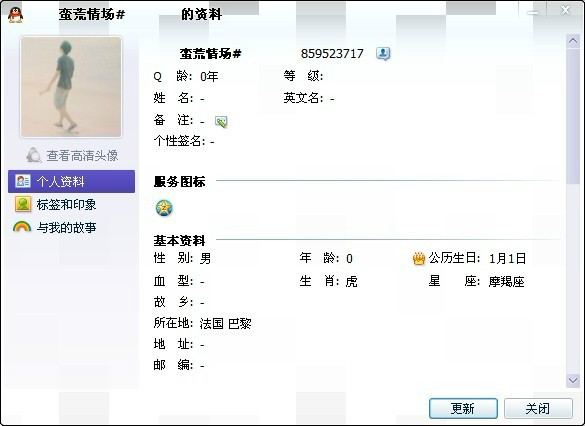Edit the remark using the pencil icon
585x426 pixels.
[x=221, y=121]
